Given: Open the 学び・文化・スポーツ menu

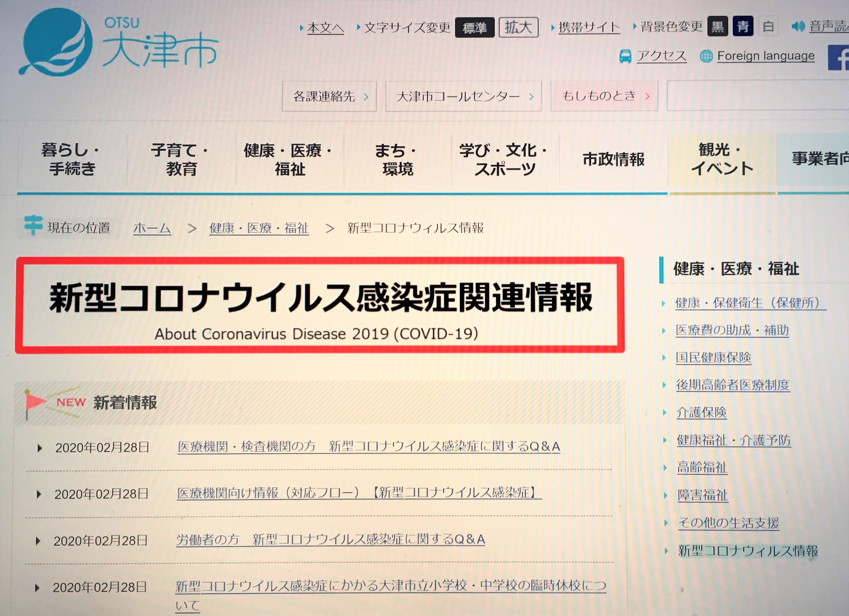Looking at the screenshot, I should click(505, 160).
